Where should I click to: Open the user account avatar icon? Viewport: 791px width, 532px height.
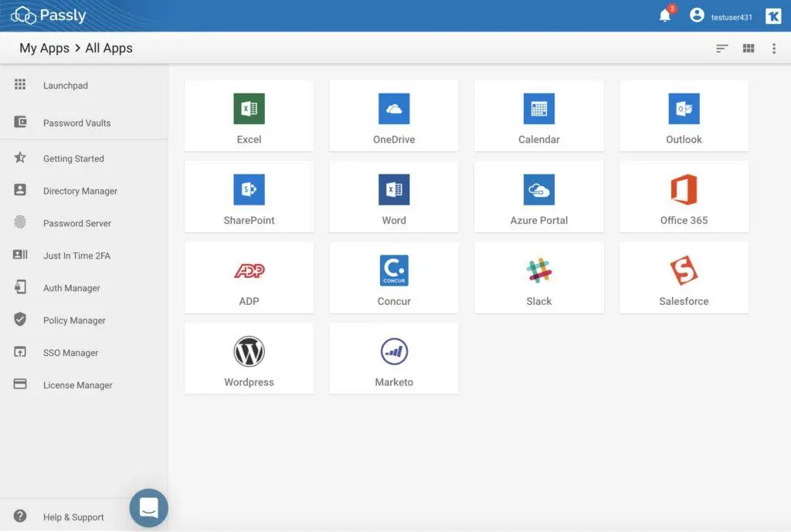coord(697,15)
